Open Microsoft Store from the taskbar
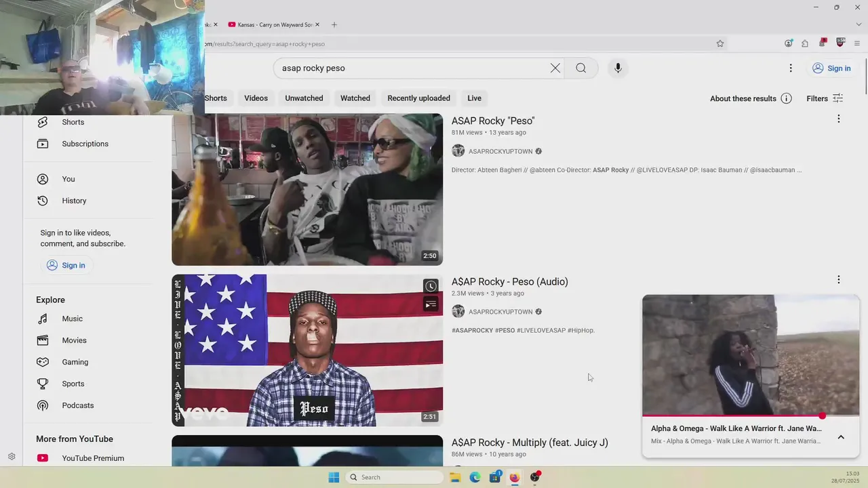 [x=495, y=477]
